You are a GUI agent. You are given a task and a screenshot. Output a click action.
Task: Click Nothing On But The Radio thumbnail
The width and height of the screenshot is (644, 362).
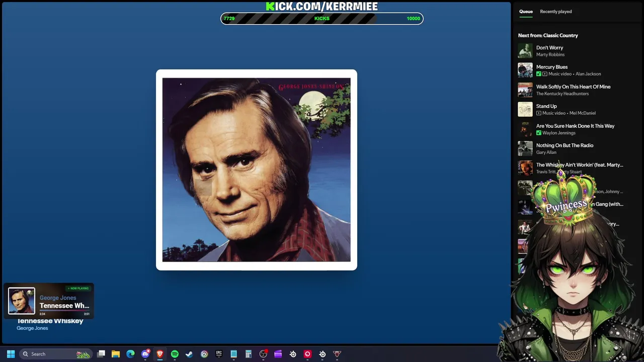click(x=525, y=148)
